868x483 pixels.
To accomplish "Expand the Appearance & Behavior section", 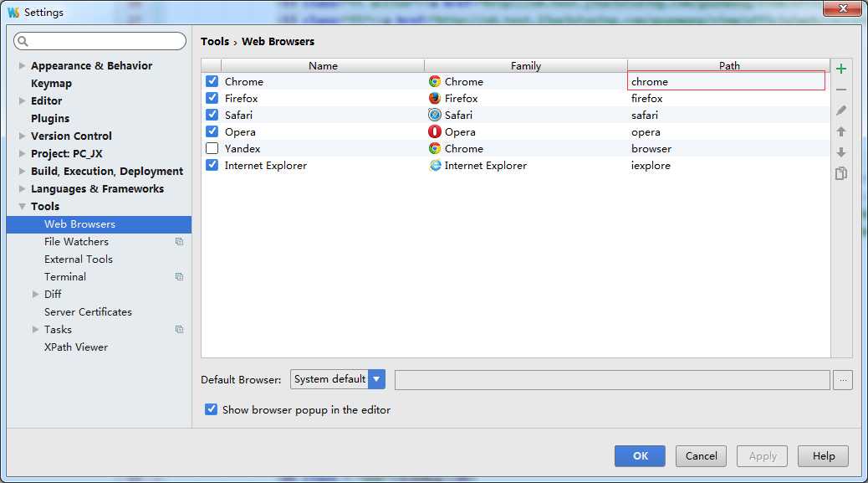I will pyautogui.click(x=22, y=65).
